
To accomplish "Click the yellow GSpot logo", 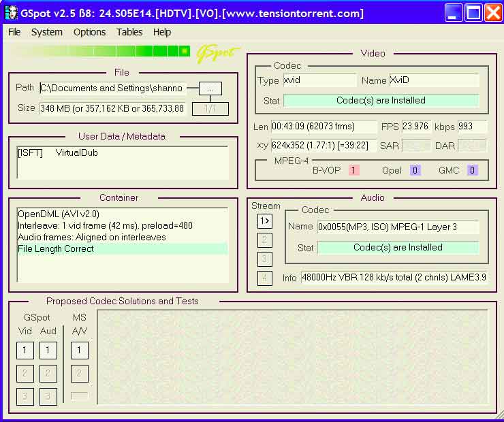I will [x=218, y=52].
